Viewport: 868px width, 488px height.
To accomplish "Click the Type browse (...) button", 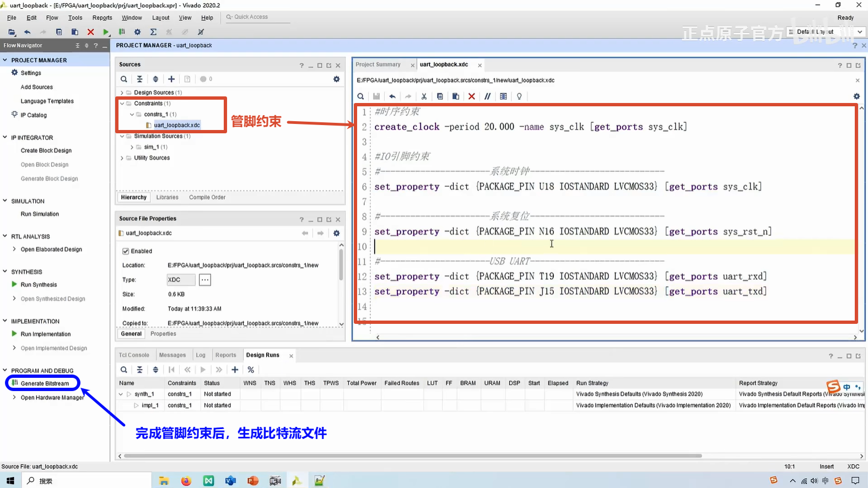I will point(205,280).
